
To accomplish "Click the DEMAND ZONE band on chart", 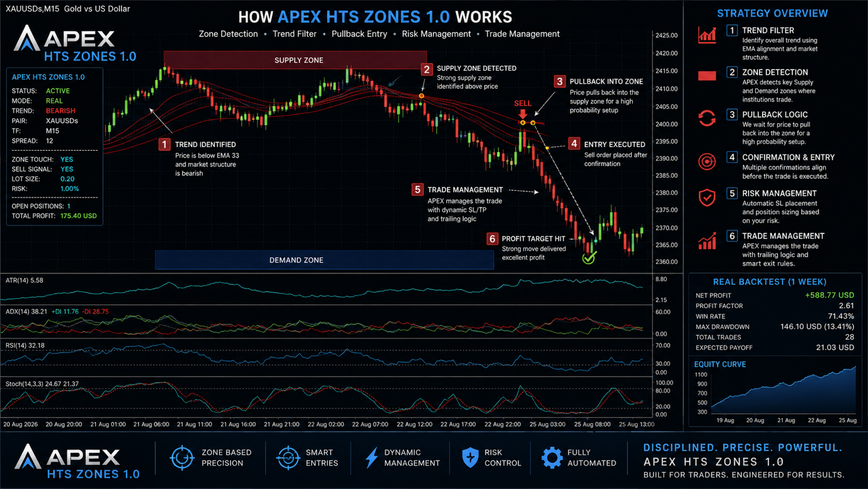I will [x=324, y=260].
